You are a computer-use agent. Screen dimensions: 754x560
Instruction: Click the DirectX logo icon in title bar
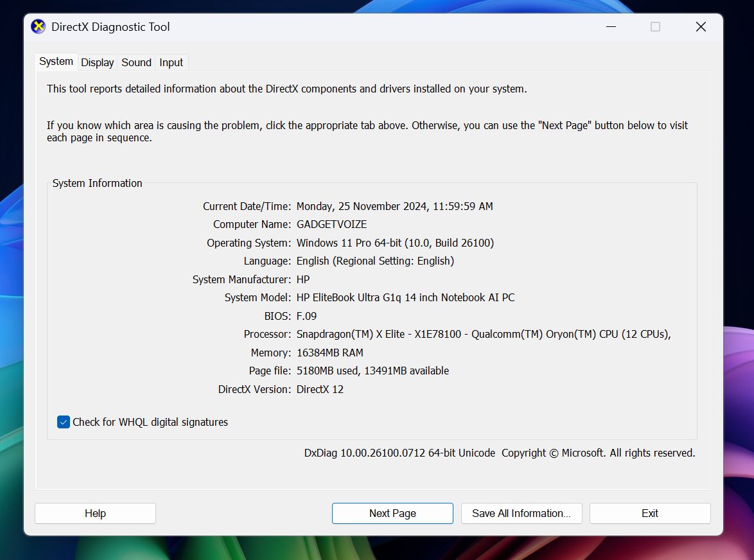39,27
